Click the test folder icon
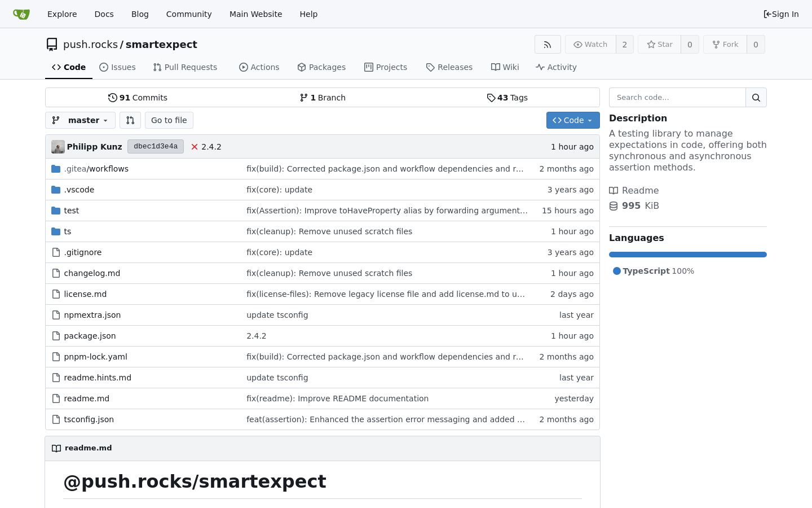Viewport: 812px width, 508px height. 56,211
